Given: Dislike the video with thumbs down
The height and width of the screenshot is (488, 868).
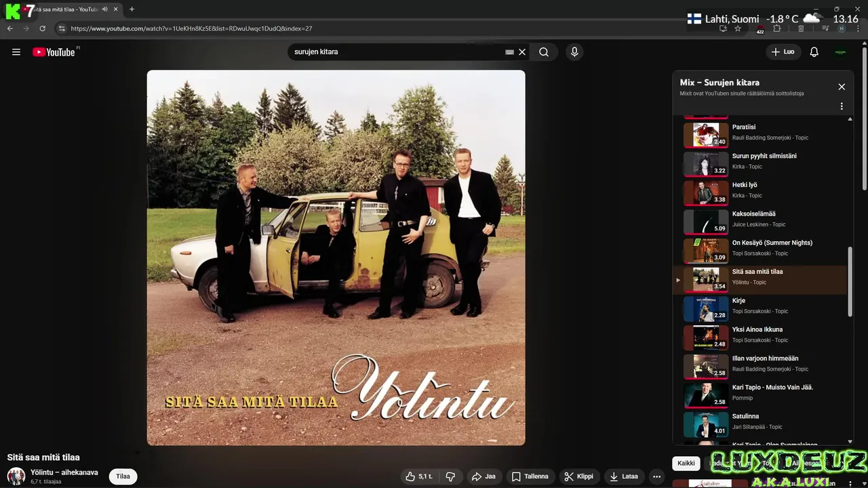Looking at the screenshot, I should pos(450,476).
